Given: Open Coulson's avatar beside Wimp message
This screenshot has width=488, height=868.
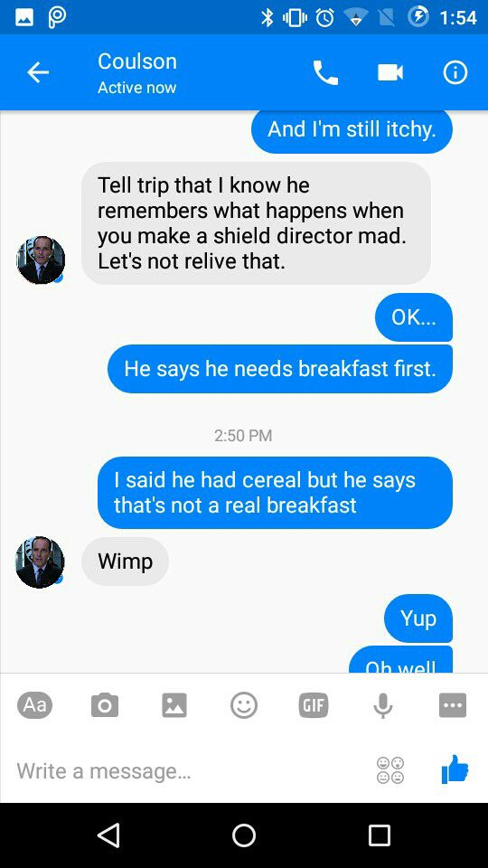Looking at the screenshot, I should point(40,561).
